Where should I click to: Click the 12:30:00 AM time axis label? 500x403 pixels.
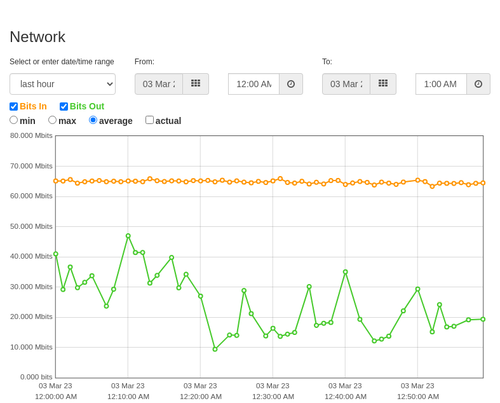(273, 397)
